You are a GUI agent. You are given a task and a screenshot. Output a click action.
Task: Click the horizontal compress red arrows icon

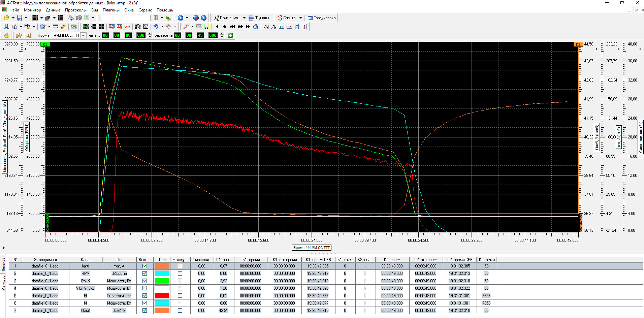pyautogui.click(x=289, y=27)
